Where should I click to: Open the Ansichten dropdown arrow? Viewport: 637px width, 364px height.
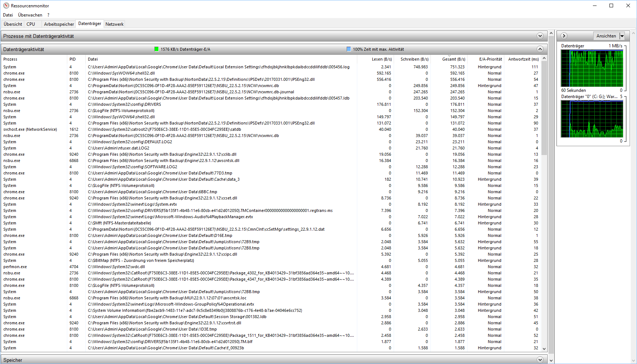622,36
